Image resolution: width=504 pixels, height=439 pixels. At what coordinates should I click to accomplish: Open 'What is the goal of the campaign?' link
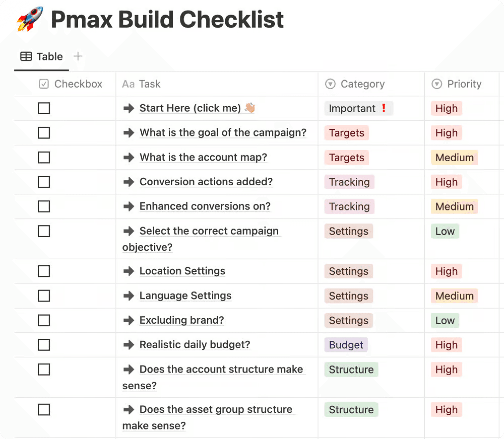coord(223,132)
